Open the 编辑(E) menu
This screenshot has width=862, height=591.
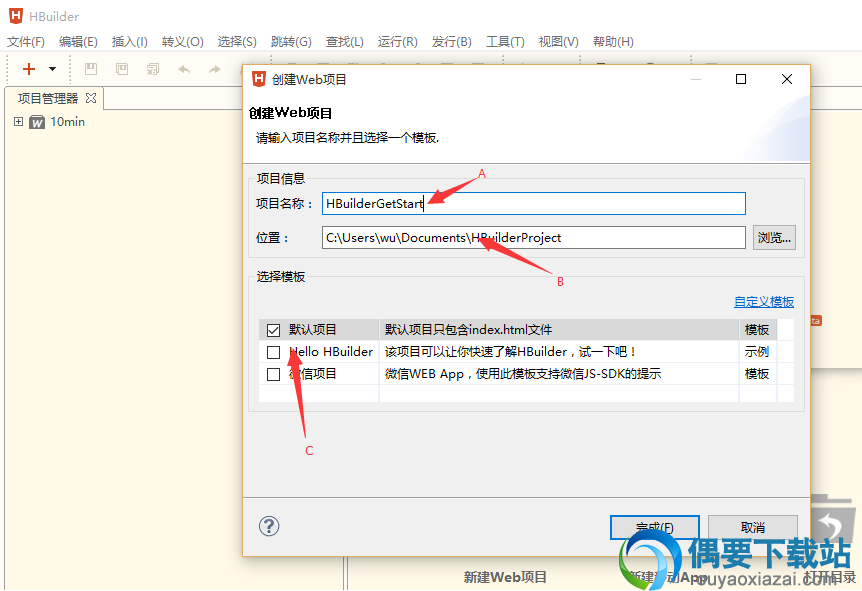click(78, 42)
